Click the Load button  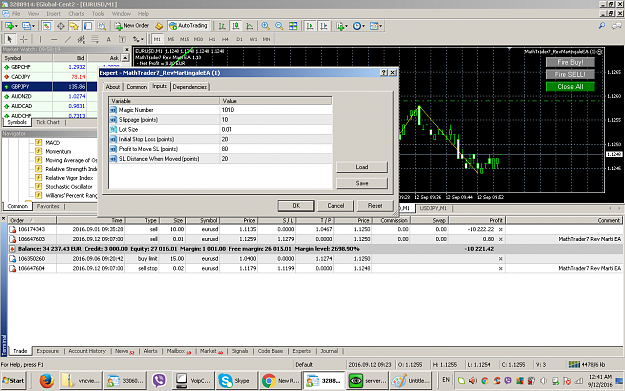[362, 167]
